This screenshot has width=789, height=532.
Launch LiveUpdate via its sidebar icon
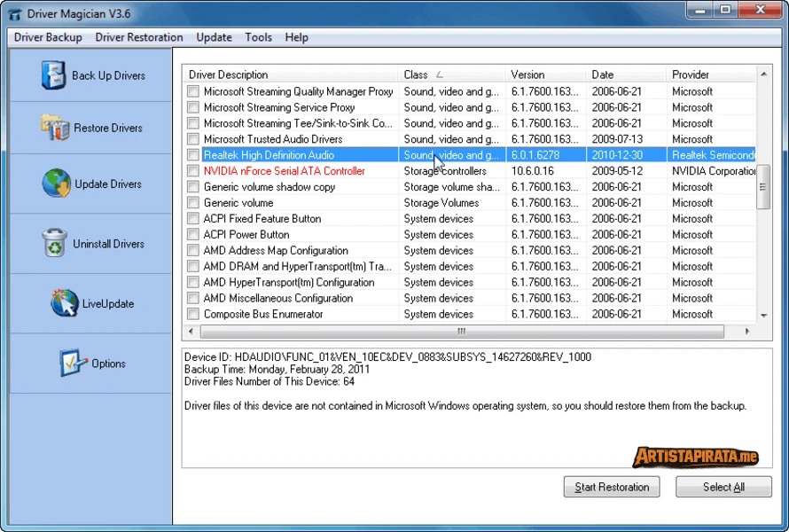point(63,303)
